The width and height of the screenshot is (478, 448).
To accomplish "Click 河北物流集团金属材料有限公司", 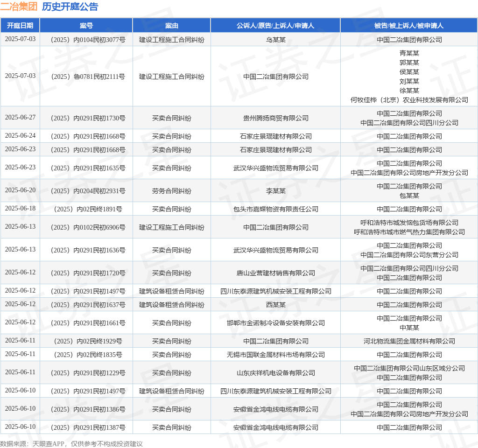I will tap(409, 341).
